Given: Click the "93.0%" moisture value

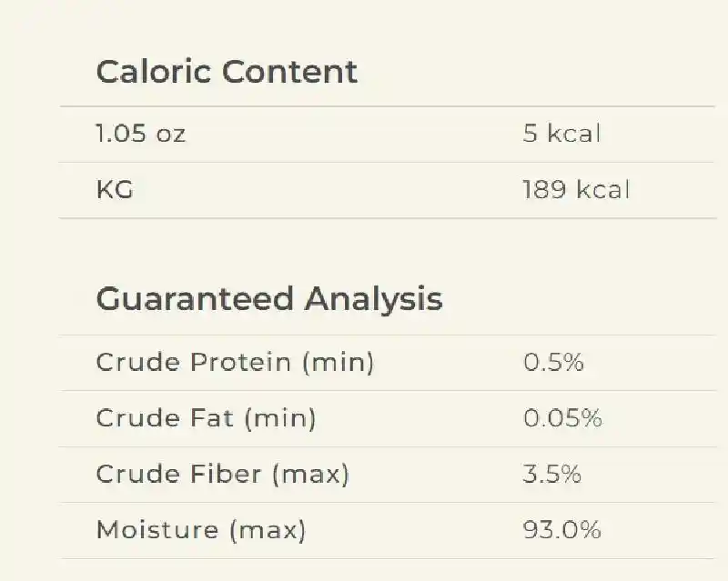Looking at the screenshot, I should pyautogui.click(x=561, y=530).
